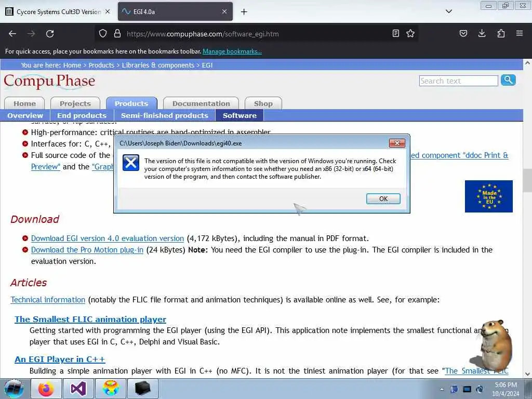Bookmark this page with the star icon
This screenshot has height=399, width=532.
410,33
